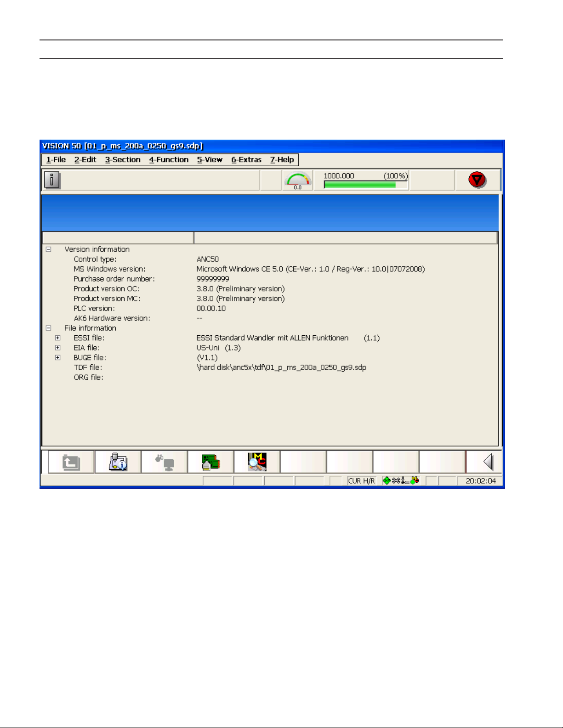563x728 pixels.
Task: Open the 4-Function menu
Action: pyautogui.click(x=169, y=160)
